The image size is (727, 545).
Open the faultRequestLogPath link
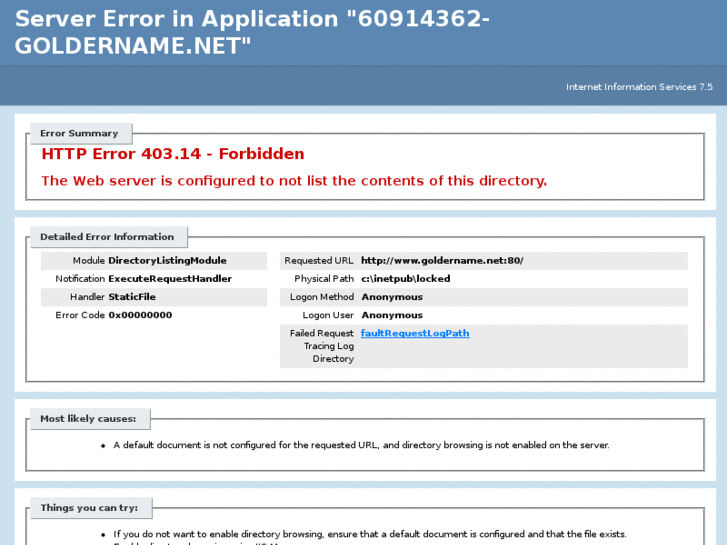[415, 333]
